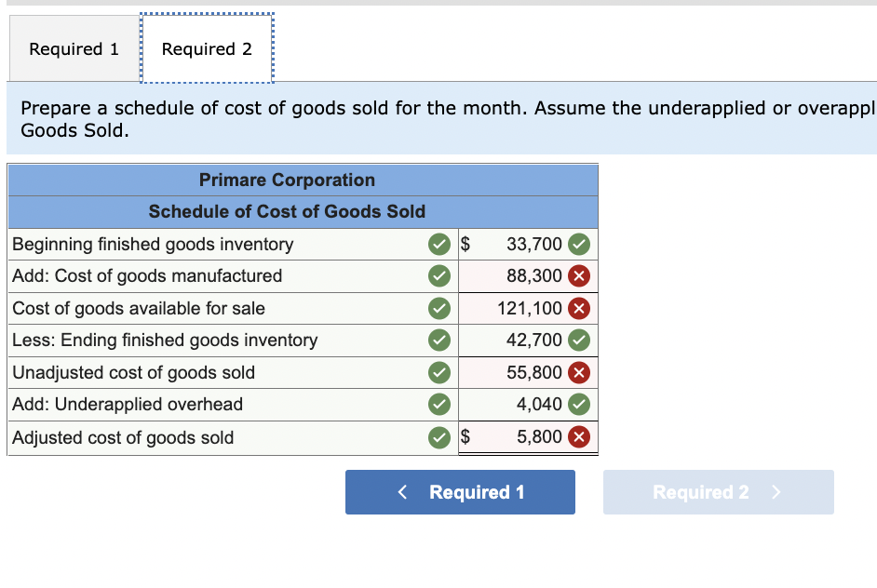
Task: Click green check beside Cost of goods available for sale label
Action: point(439,309)
